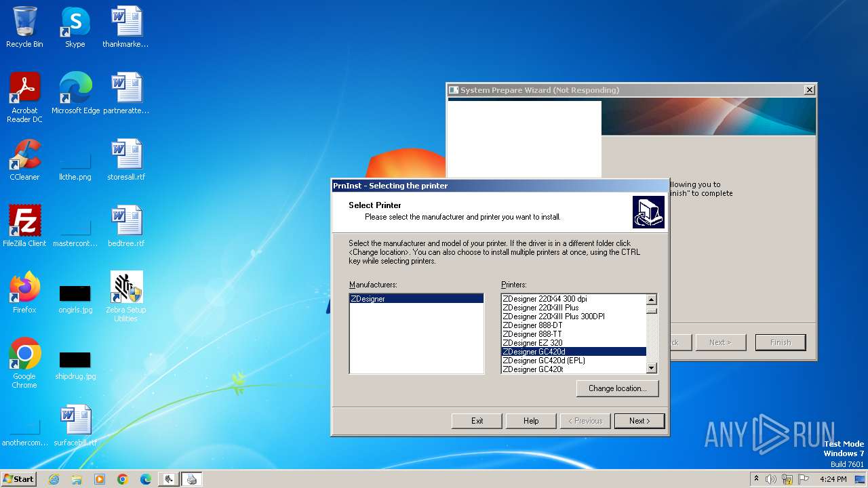Select ZDesigner 888-DT printer

574,325
